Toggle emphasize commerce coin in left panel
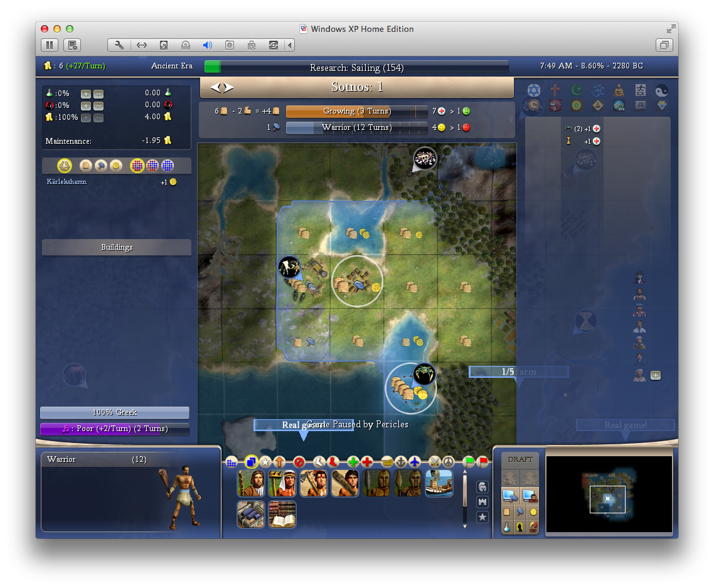 (x=116, y=166)
